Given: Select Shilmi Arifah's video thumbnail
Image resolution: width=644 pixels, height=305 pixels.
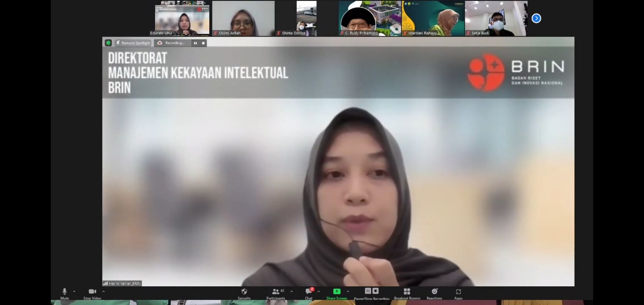Looking at the screenshot, I should [243, 18].
